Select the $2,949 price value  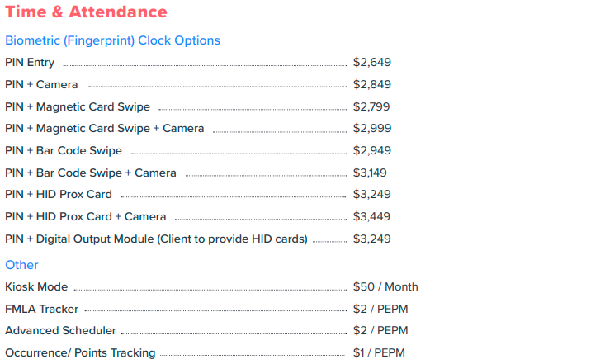371,150
